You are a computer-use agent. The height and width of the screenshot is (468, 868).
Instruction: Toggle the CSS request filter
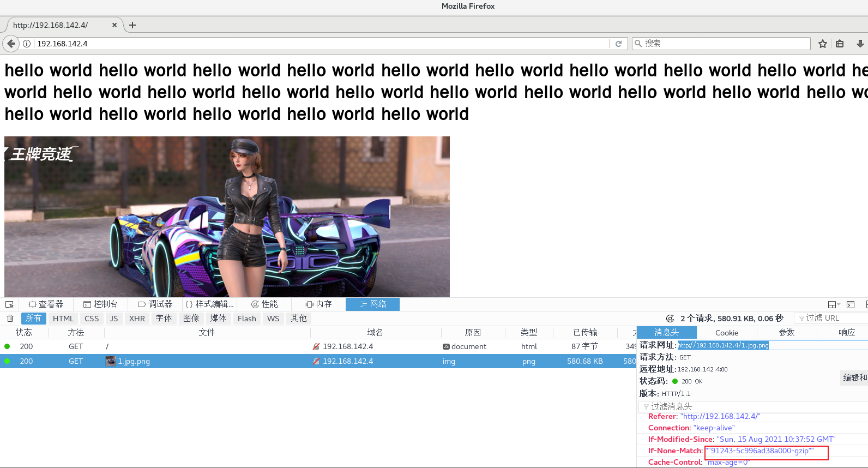(x=92, y=319)
